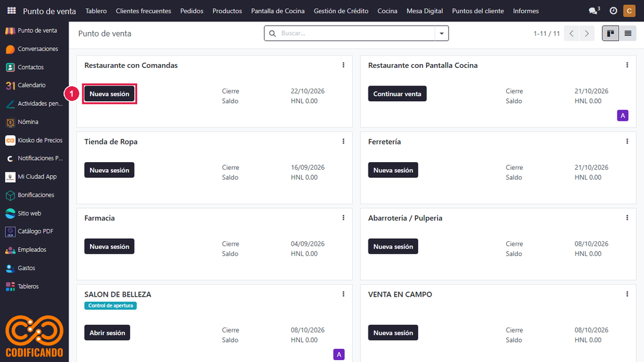Go to next page arrow

click(587, 33)
